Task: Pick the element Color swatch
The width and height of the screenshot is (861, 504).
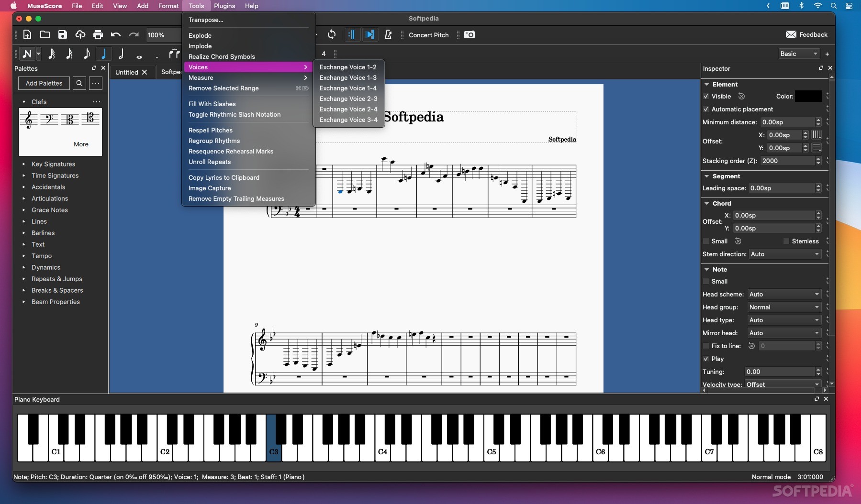Action: point(808,96)
